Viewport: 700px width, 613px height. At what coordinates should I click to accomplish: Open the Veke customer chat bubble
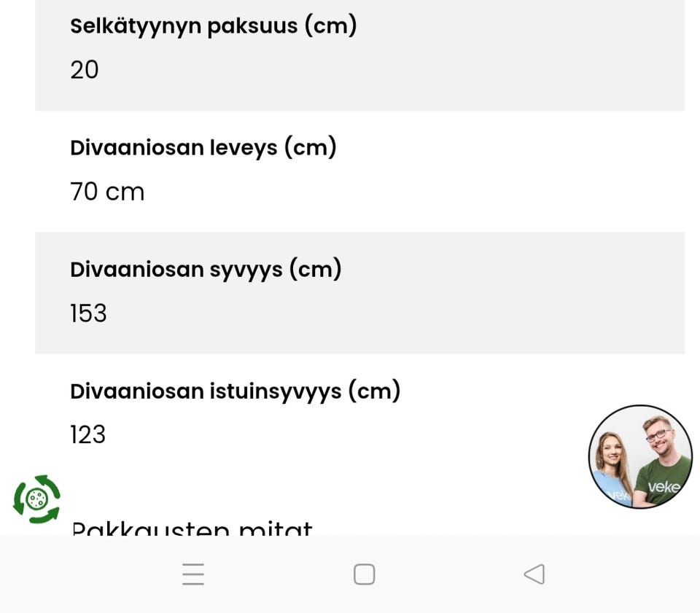tap(640, 456)
